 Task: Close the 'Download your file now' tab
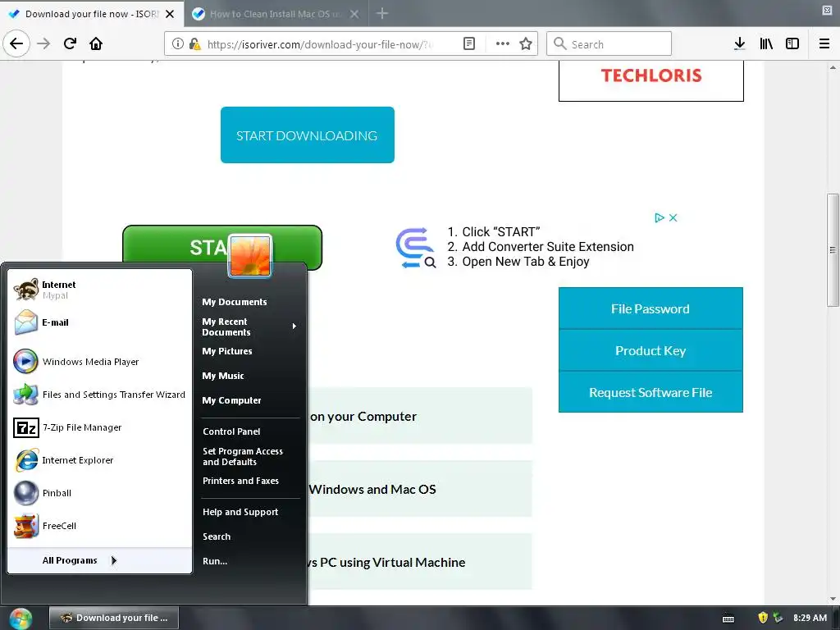pos(170,14)
